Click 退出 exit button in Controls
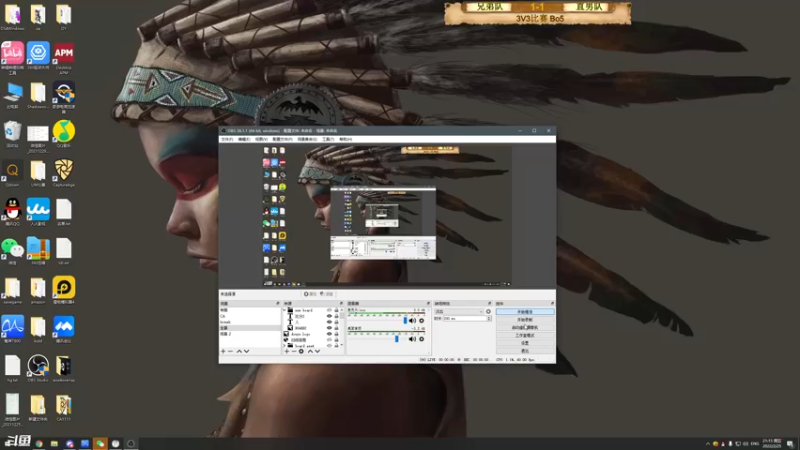The image size is (800, 450). pos(525,351)
